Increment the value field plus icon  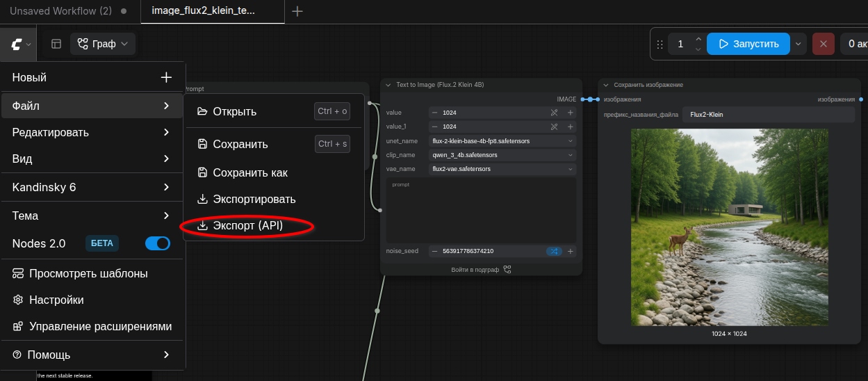(571, 113)
